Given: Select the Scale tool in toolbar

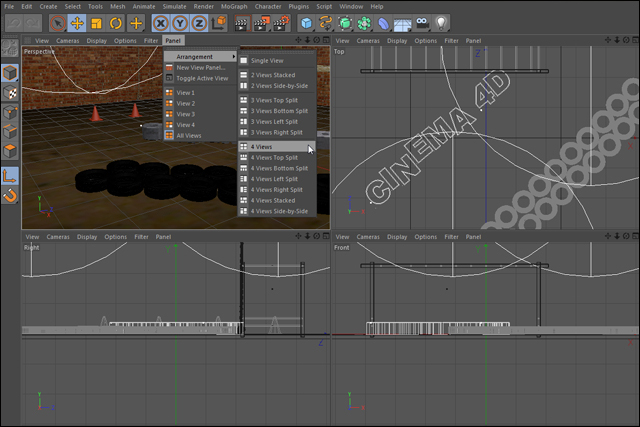Looking at the screenshot, I should tap(96, 22).
